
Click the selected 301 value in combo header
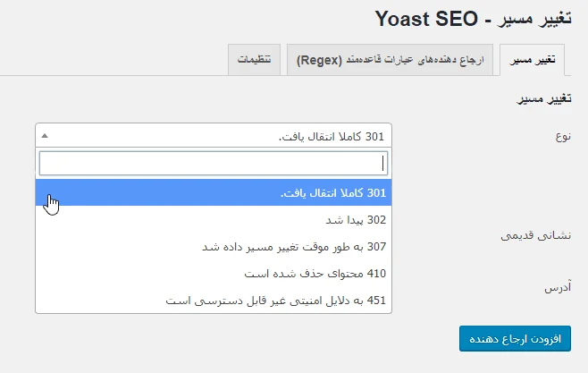332,136
